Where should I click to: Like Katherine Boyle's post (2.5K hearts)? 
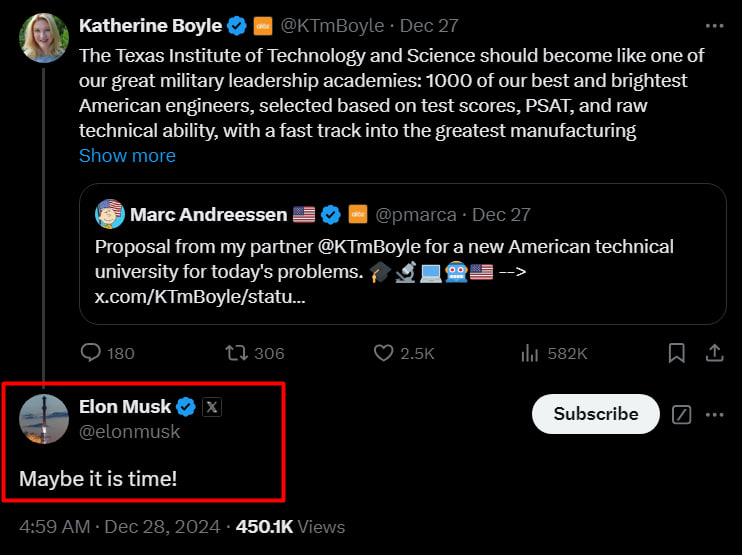(383, 352)
